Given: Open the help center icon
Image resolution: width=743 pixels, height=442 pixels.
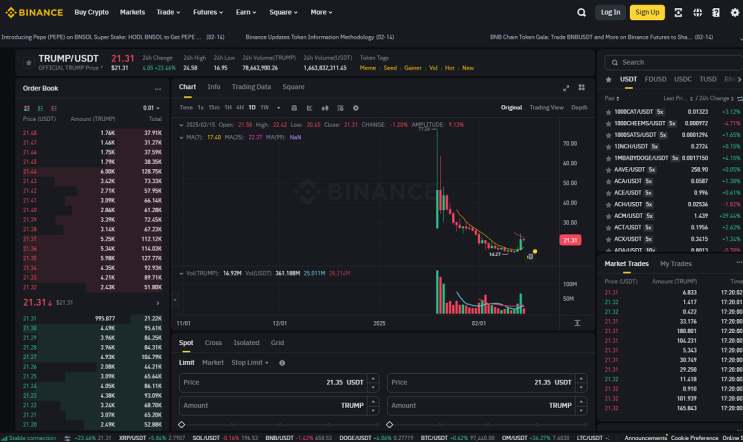Looking at the screenshot, I should (716, 12).
